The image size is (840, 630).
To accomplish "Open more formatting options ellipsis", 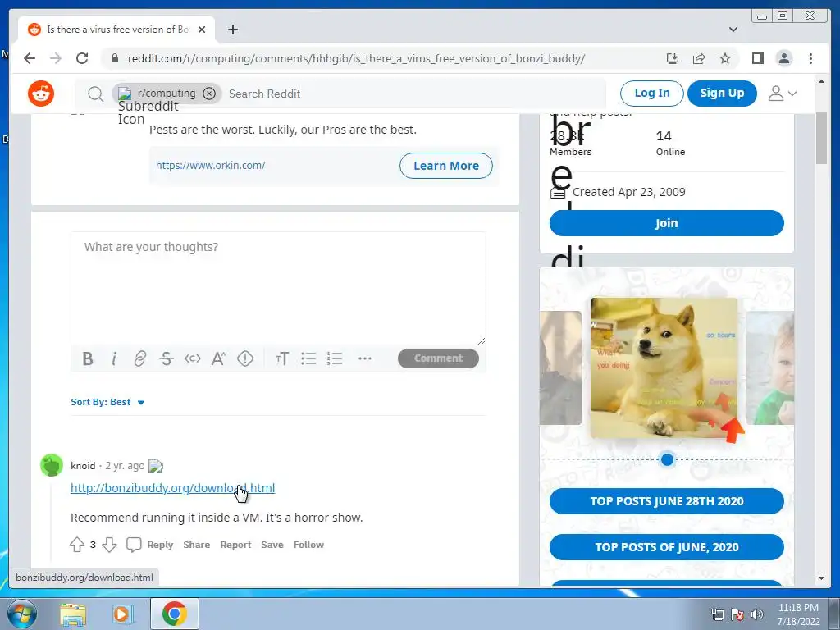I will pos(365,358).
